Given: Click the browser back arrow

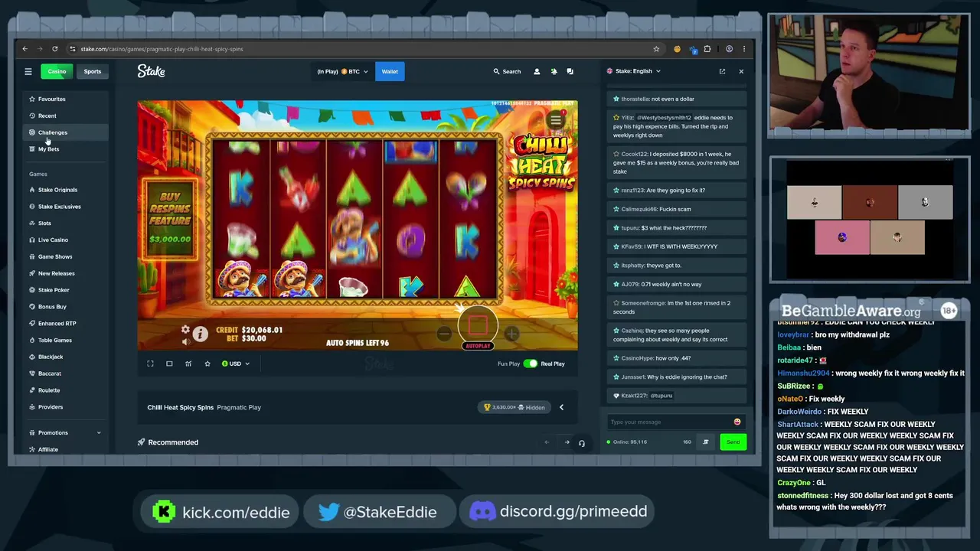Looking at the screenshot, I should tap(24, 49).
